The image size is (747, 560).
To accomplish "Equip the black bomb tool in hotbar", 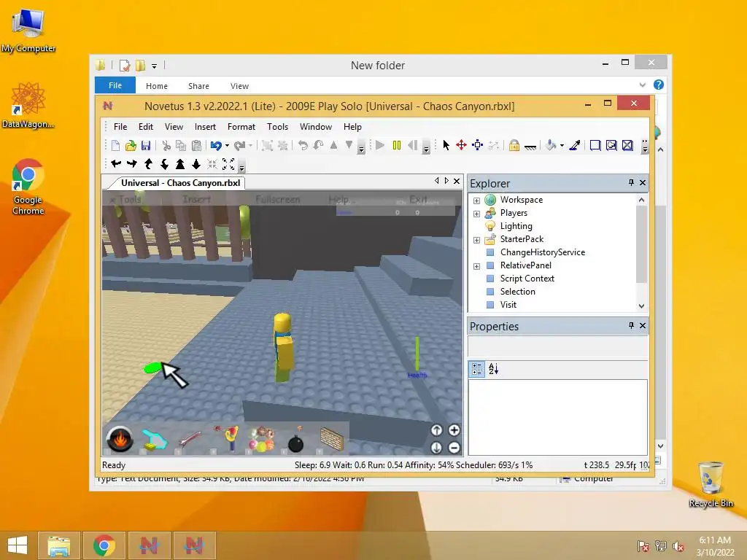I will (x=296, y=440).
